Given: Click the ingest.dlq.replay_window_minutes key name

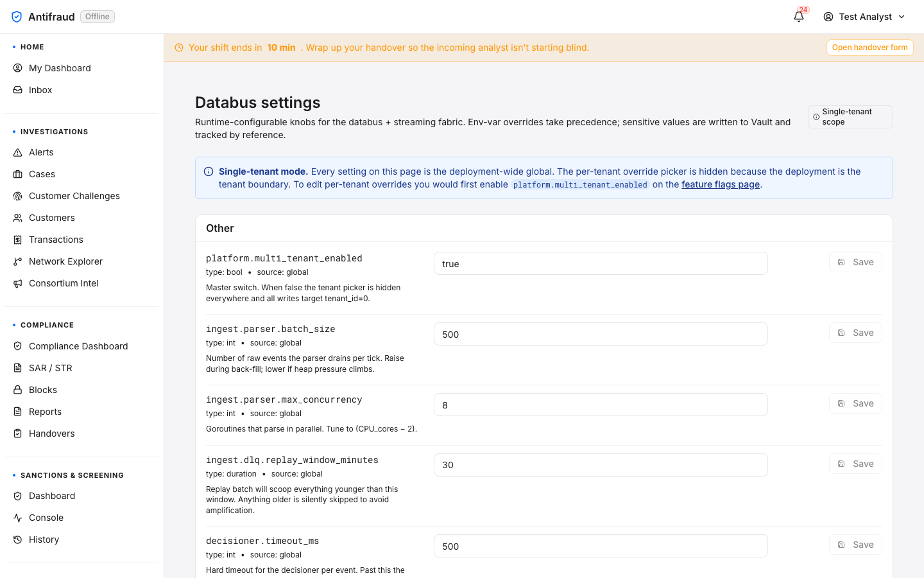Looking at the screenshot, I should pyautogui.click(x=292, y=460).
